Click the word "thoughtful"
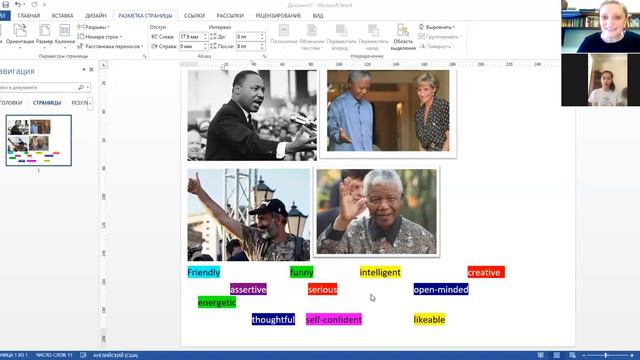Viewport: 640px width, 360px height. tap(273, 320)
